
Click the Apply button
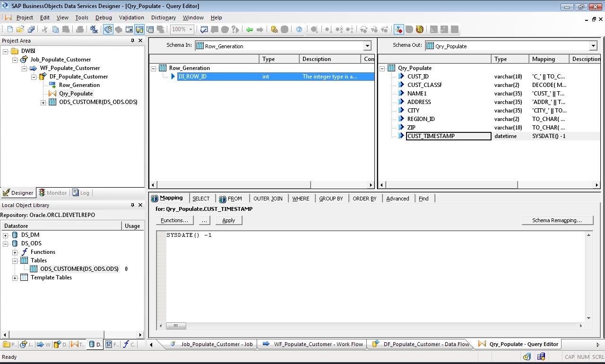229,220
